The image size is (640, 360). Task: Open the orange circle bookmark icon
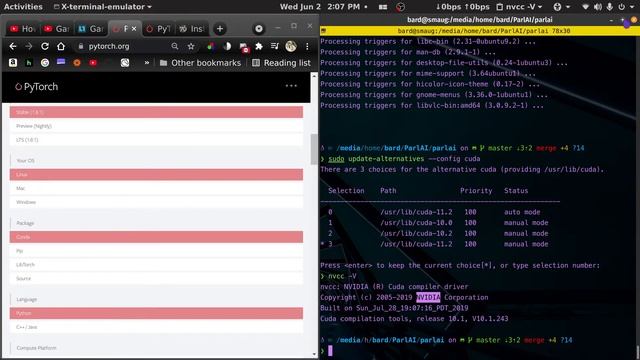77,62
